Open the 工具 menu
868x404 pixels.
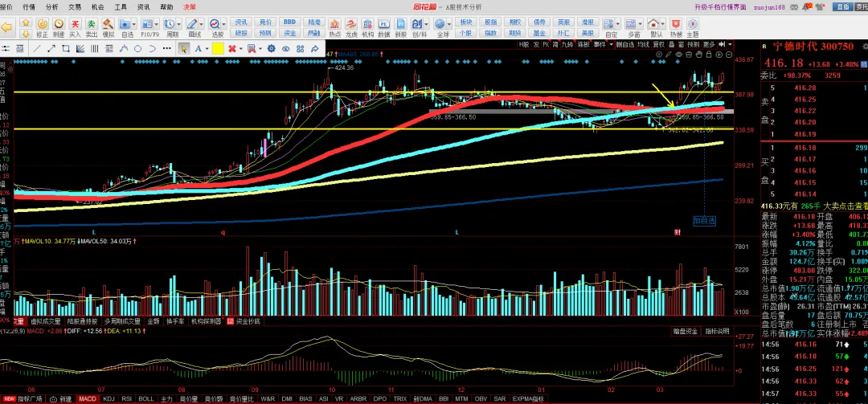click(120, 6)
